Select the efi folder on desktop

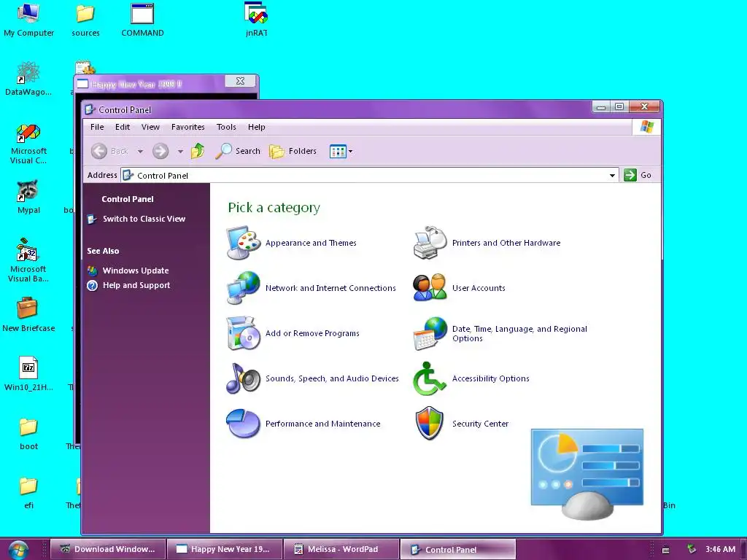point(28,492)
